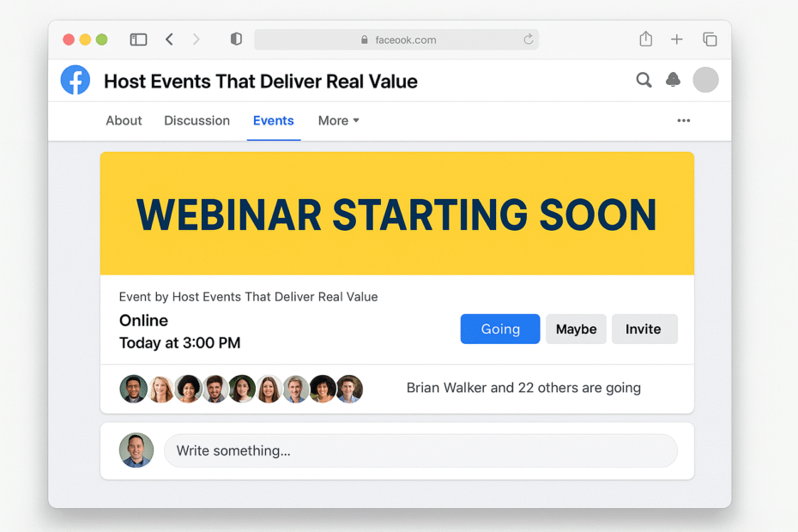Check notifications via the bell icon
798x532 pixels.
(673, 80)
